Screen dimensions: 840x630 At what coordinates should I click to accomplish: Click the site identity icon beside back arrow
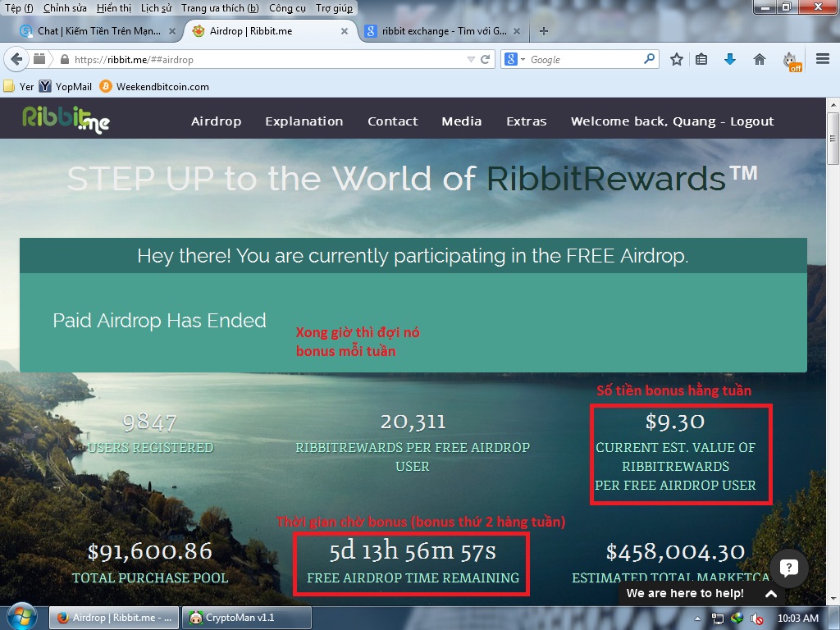point(39,59)
